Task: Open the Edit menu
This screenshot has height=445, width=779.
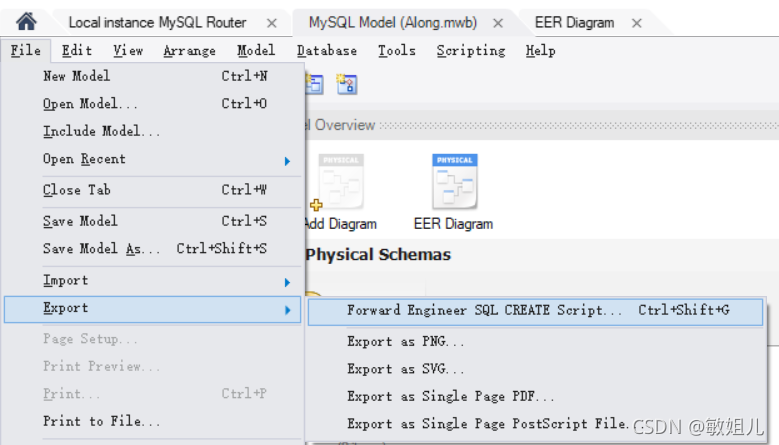Action: coord(77,50)
